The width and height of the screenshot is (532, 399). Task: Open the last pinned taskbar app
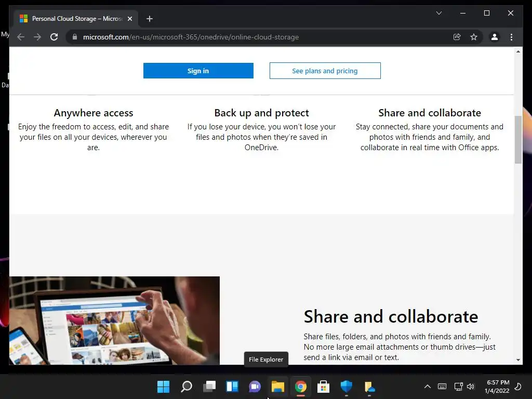click(369, 387)
